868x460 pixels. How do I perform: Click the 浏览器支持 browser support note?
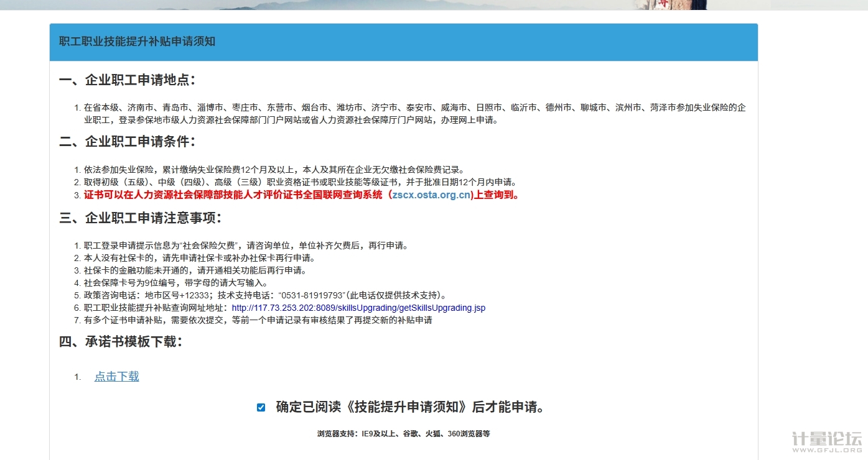tap(403, 434)
